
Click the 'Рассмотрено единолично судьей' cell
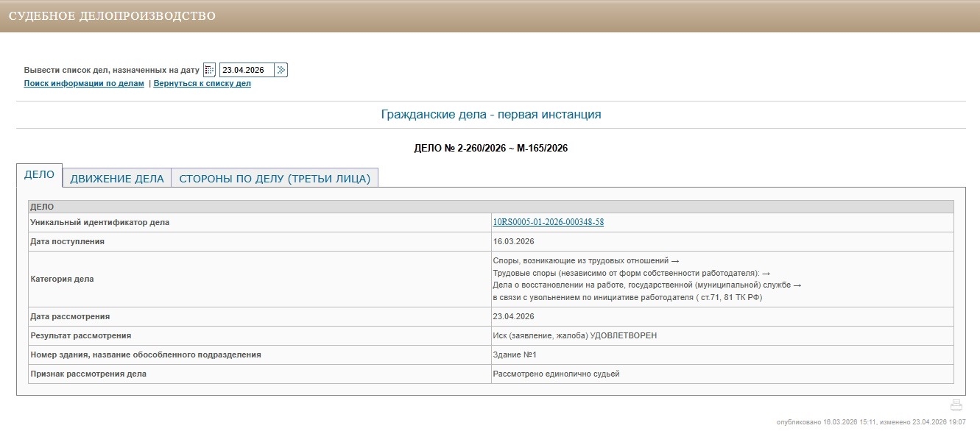(x=556, y=374)
